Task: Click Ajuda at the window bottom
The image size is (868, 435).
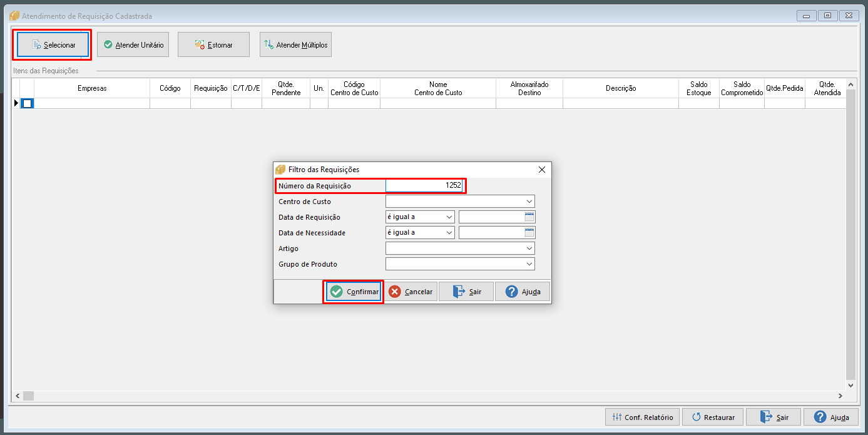Action: click(x=831, y=417)
